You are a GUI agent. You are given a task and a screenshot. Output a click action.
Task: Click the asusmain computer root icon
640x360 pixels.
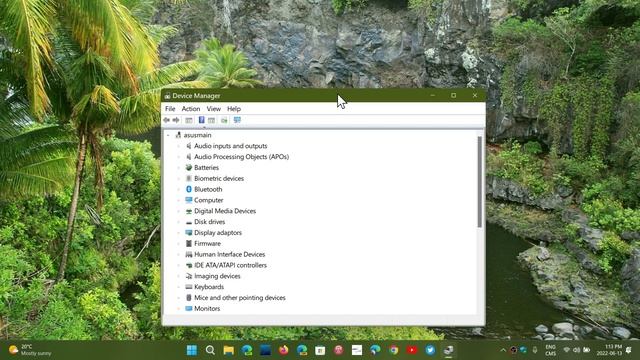click(x=178, y=135)
